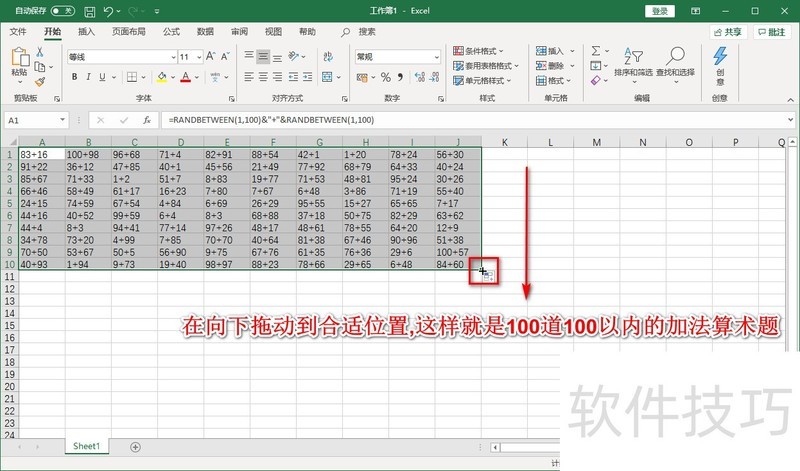Click the Share button
Image resolution: width=800 pixels, height=471 pixels.
(728, 32)
